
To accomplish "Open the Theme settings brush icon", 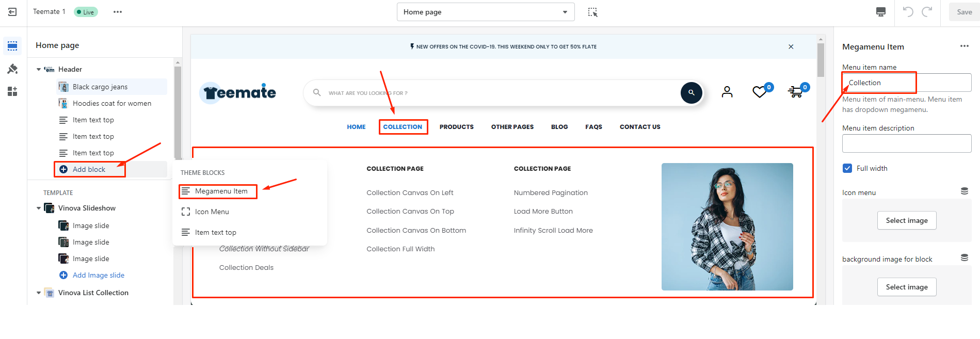I will coord(12,69).
